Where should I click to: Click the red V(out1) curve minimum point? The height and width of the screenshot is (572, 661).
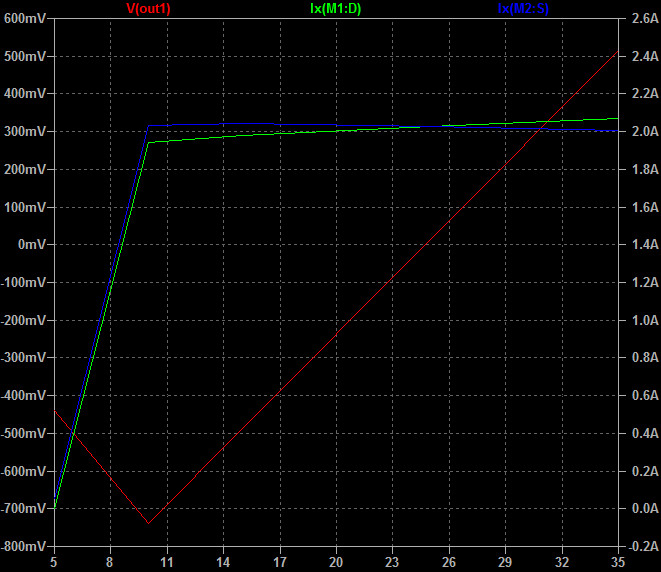pos(148,523)
